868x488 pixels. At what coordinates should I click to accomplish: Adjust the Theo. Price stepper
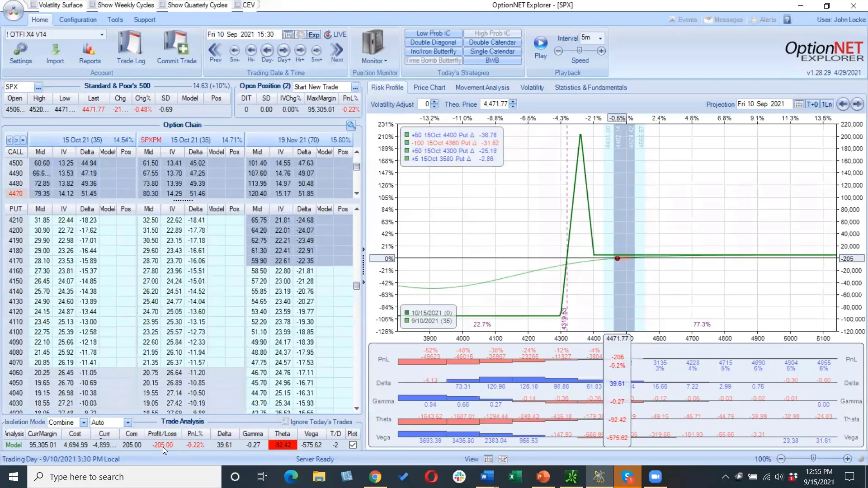pos(513,104)
